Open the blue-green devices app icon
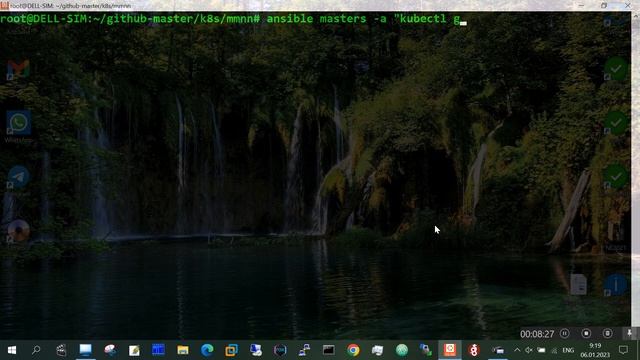This screenshot has width=640, height=360. coord(426,350)
